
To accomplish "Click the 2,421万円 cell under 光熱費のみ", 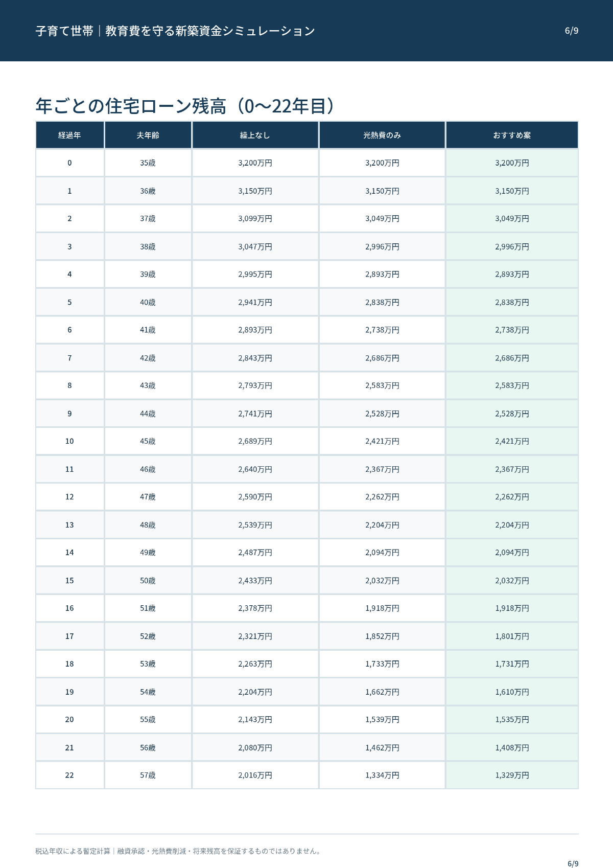I will (x=382, y=441).
